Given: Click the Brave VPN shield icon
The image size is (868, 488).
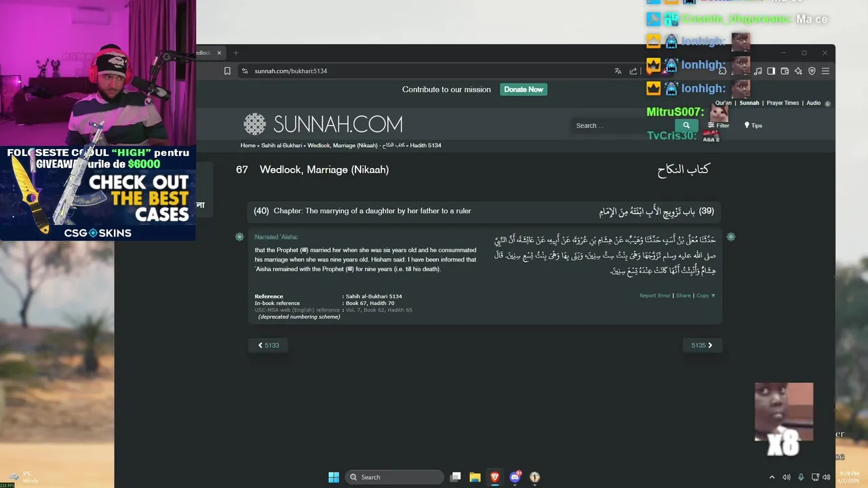Looking at the screenshot, I should point(812,71).
